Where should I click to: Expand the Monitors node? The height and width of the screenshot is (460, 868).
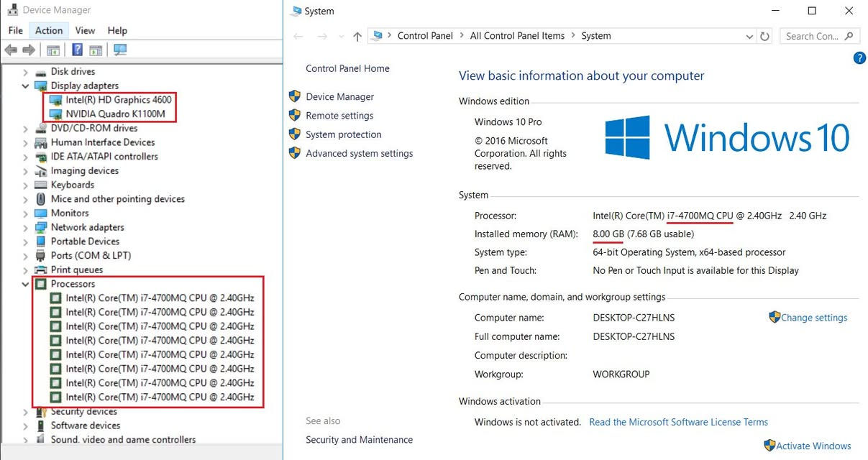point(26,213)
